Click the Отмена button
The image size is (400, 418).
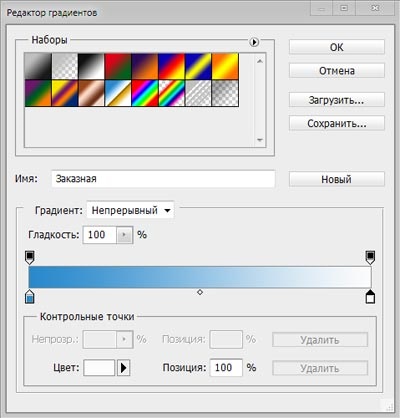pyautogui.click(x=337, y=71)
